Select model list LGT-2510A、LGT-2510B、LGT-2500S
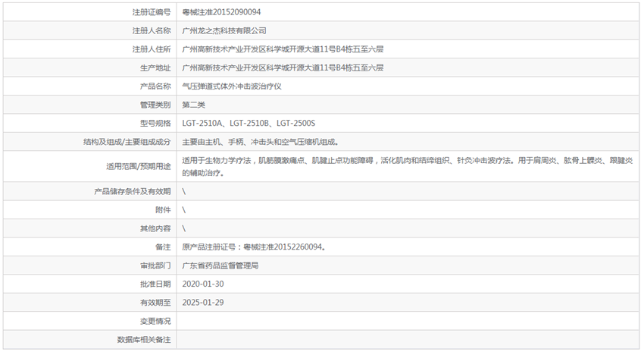Viewport: 644px width, 352px height. (x=249, y=124)
